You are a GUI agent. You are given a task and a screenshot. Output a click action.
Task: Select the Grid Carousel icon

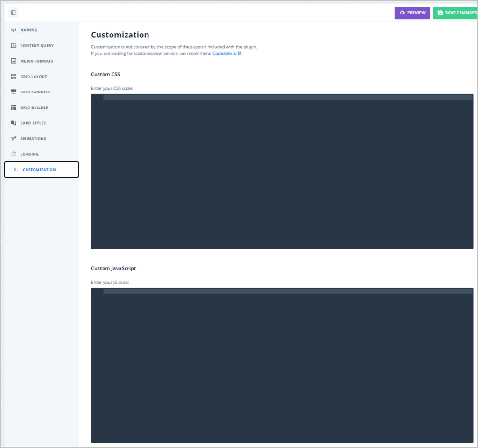click(x=14, y=92)
